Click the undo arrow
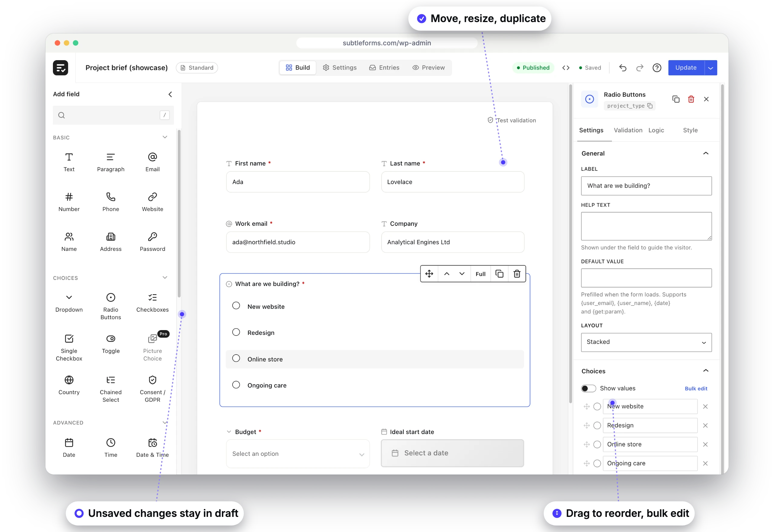 (x=623, y=68)
